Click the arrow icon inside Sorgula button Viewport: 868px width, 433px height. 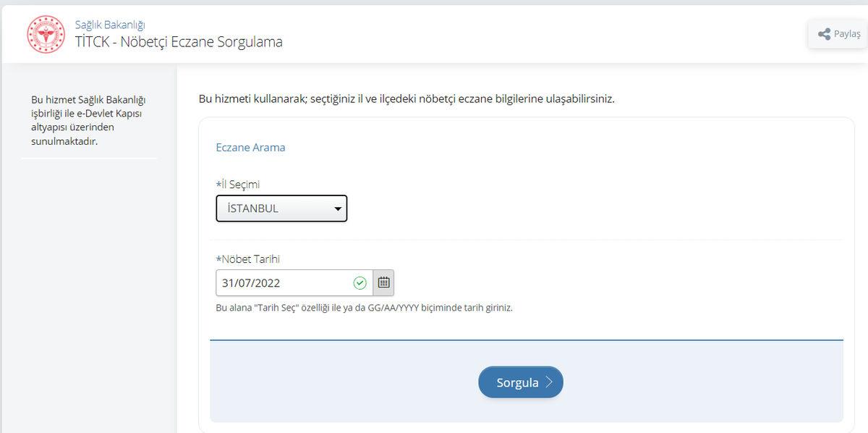[548, 382]
